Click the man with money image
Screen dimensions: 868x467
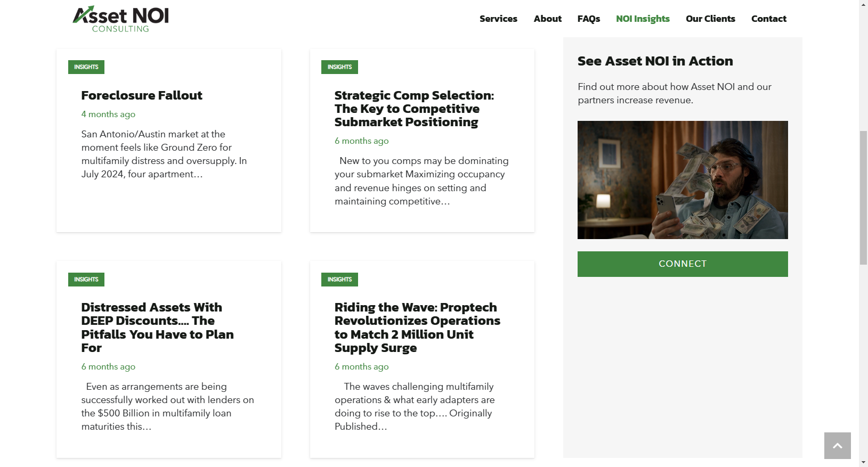(683, 180)
